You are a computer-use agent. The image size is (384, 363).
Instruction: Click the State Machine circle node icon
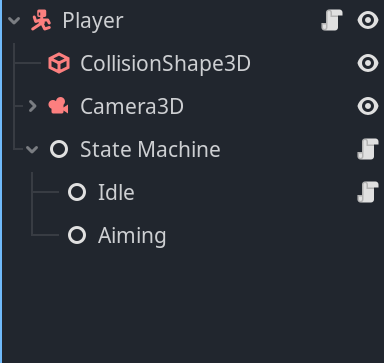[59, 149]
